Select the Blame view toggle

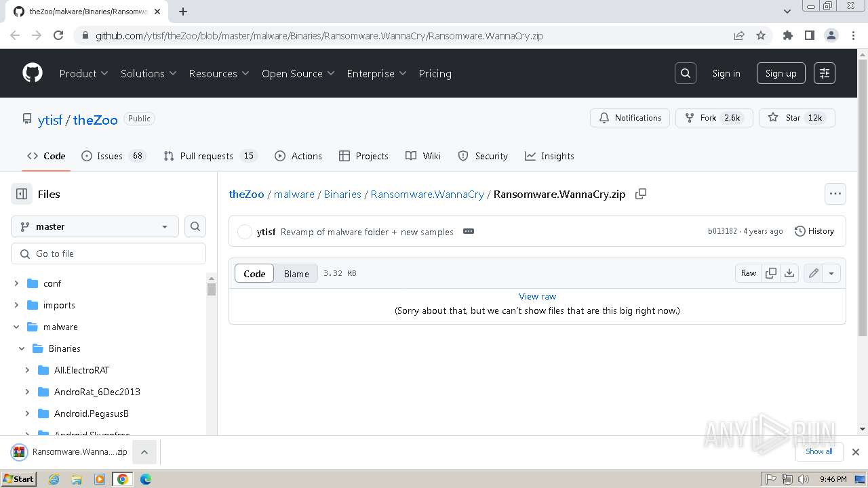(296, 274)
